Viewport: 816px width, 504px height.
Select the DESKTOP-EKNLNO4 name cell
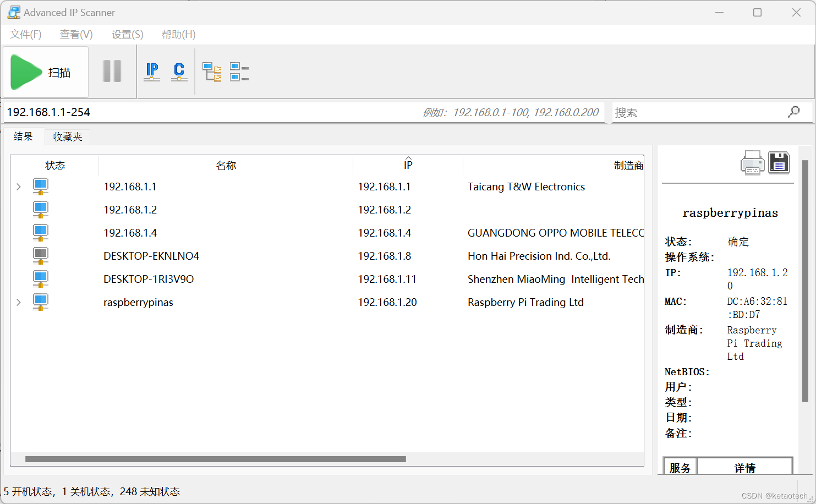point(151,256)
